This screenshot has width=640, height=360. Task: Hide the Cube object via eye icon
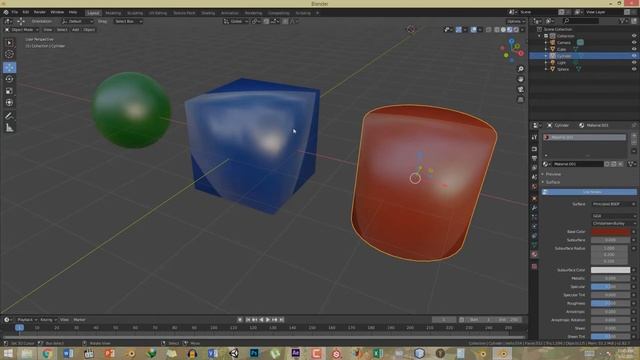tap(634, 49)
